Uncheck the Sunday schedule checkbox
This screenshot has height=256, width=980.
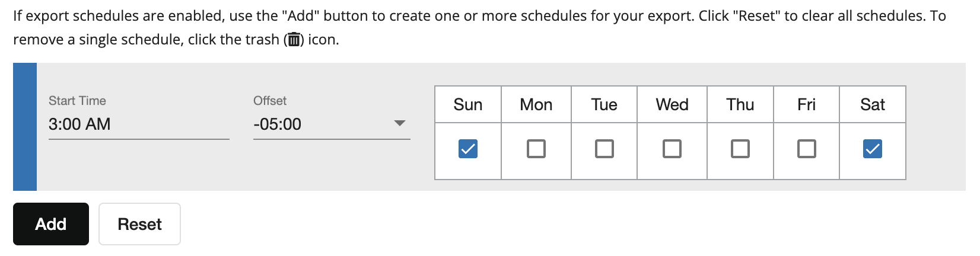tap(467, 149)
